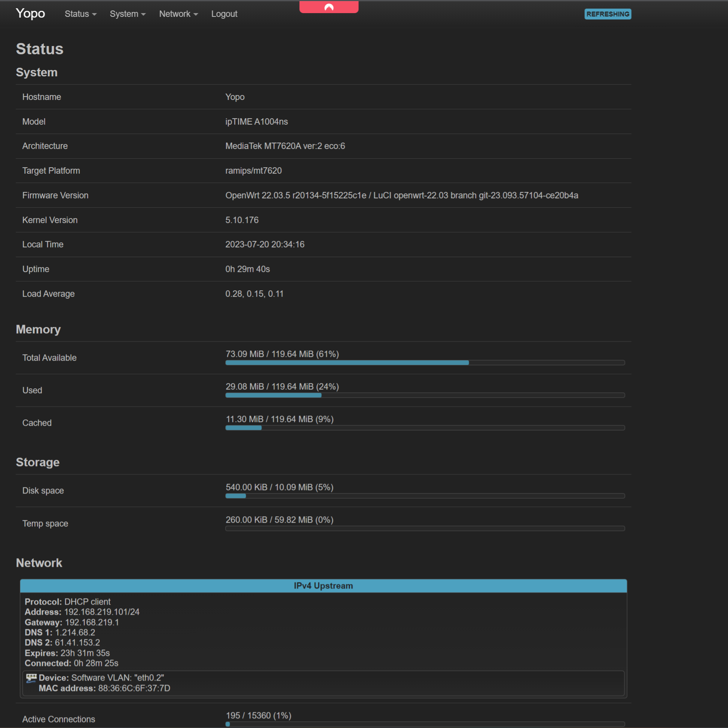Select the hostname value Yopo
The height and width of the screenshot is (728, 728).
235,97
